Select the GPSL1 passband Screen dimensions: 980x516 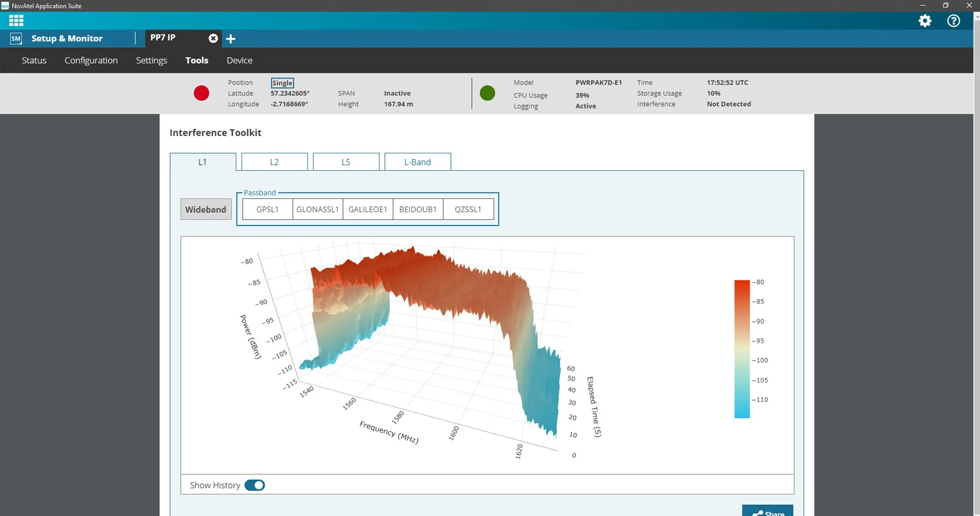tap(267, 209)
